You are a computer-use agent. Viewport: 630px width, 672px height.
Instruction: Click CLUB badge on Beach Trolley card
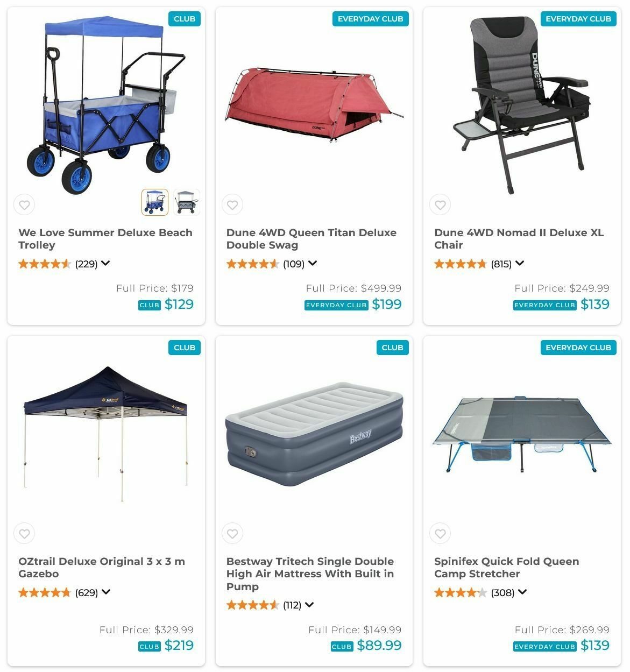click(x=185, y=19)
